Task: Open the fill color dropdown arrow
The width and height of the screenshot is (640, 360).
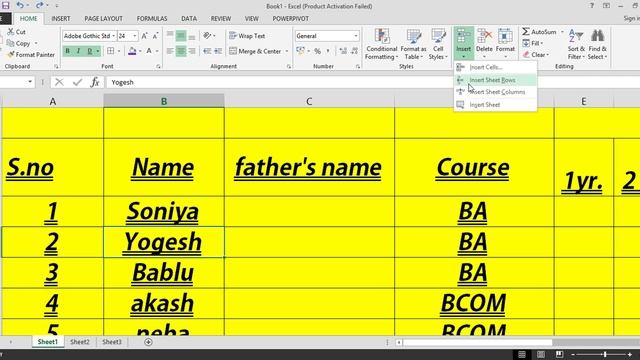Action: 140,51
